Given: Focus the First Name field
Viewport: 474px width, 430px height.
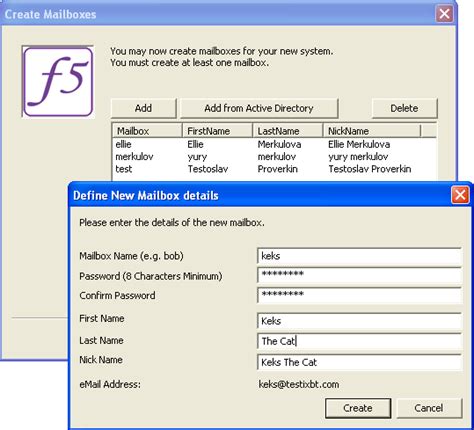Looking at the screenshot, I should pyautogui.click(x=359, y=321).
